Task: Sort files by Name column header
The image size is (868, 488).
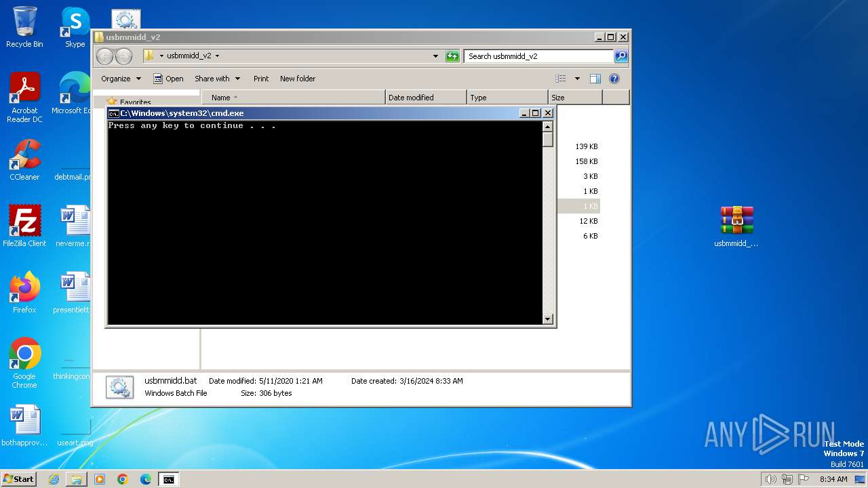Action: click(293, 98)
